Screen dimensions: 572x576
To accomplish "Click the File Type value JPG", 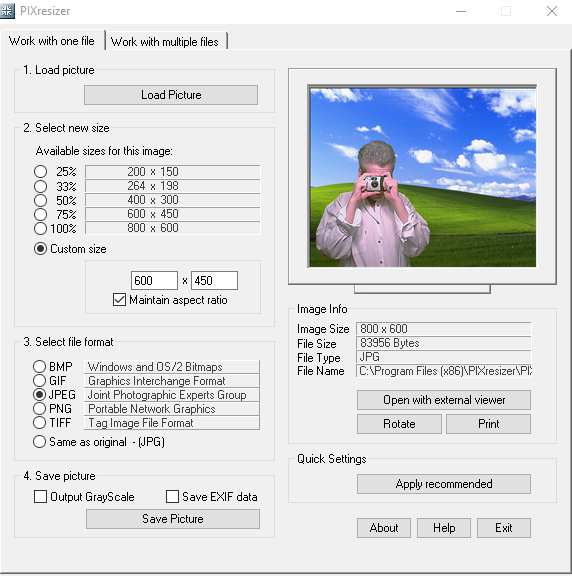I will click(x=443, y=357).
